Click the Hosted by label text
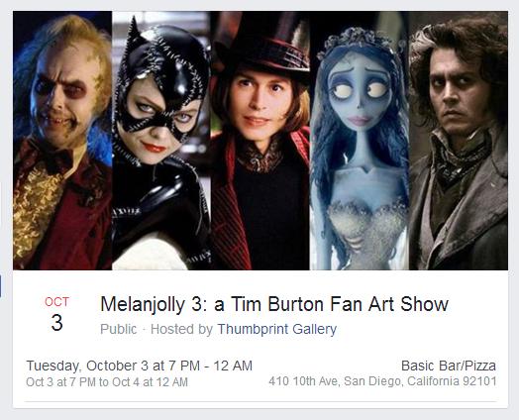The width and height of the screenshot is (519, 420). coord(181,329)
